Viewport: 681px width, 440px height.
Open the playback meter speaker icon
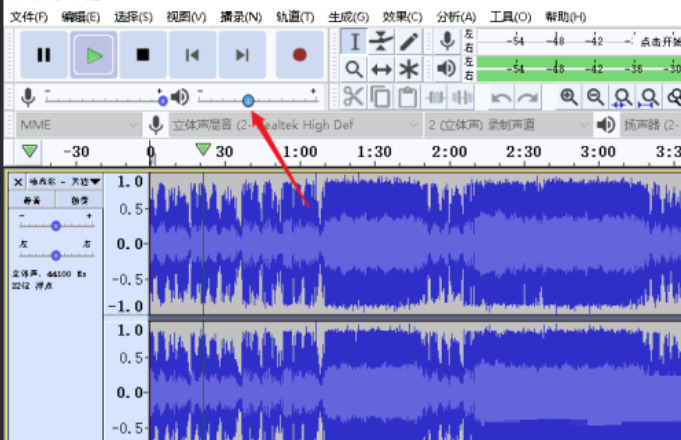(x=447, y=69)
